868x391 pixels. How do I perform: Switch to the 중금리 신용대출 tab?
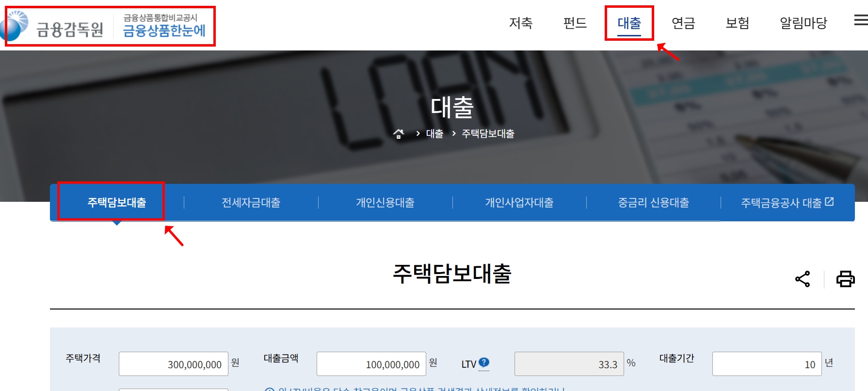point(654,202)
